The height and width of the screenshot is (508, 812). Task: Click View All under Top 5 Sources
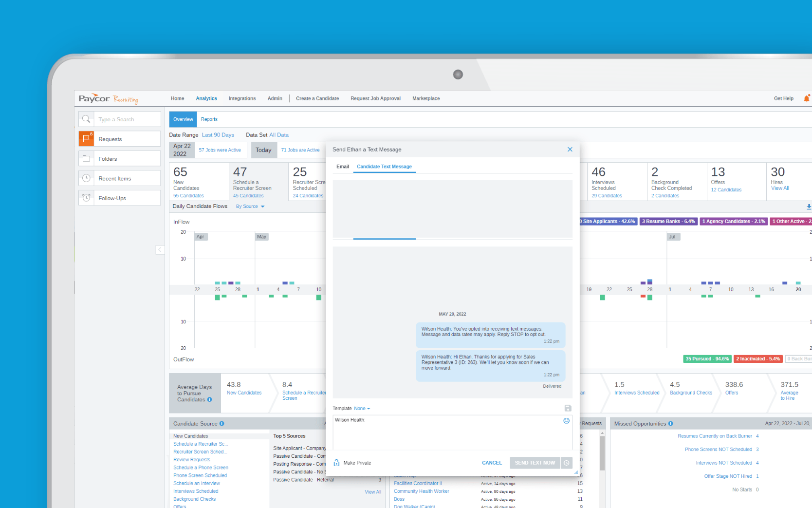[x=373, y=492]
